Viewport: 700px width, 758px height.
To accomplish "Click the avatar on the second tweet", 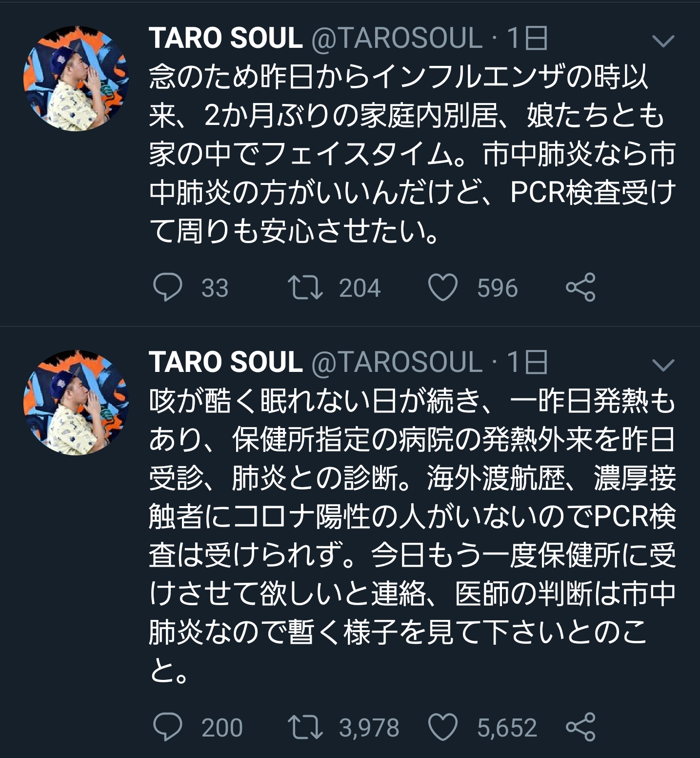I will [x=76, y=402].
